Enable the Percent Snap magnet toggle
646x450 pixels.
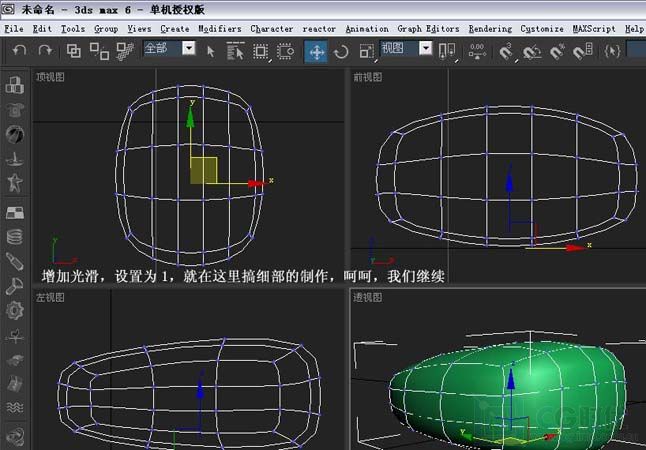(557, 52)
